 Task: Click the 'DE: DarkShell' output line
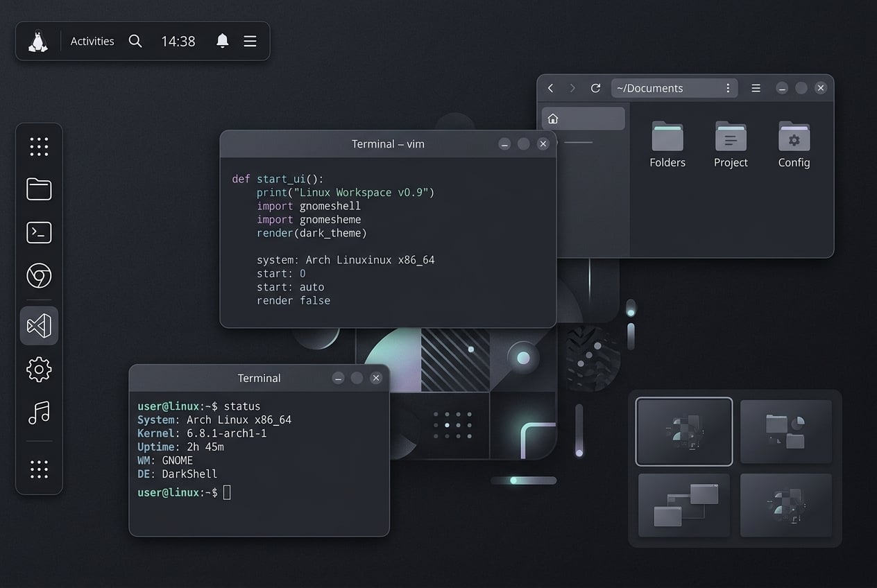178,474
